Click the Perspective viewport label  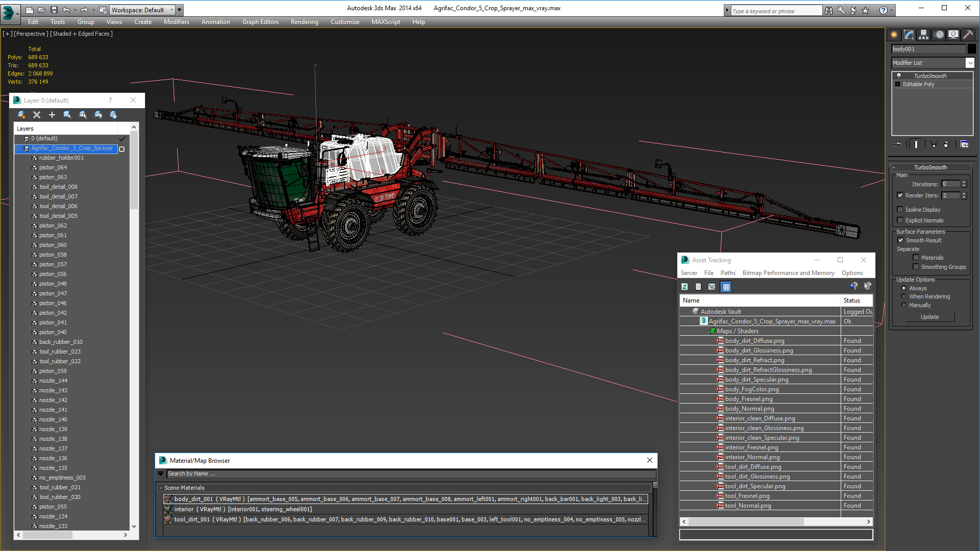click(31, 34)
